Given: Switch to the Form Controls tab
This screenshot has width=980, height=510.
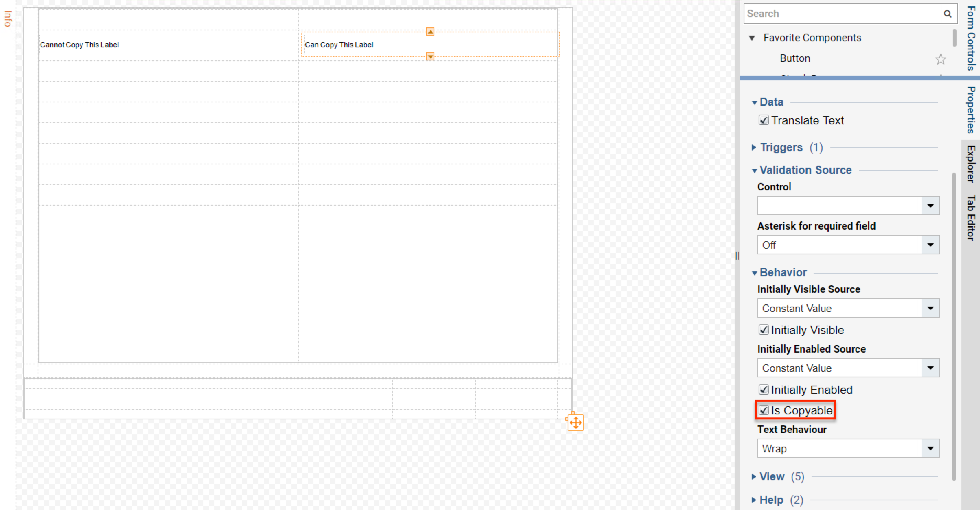Looking at the screenshot, I should pos(971,38).
